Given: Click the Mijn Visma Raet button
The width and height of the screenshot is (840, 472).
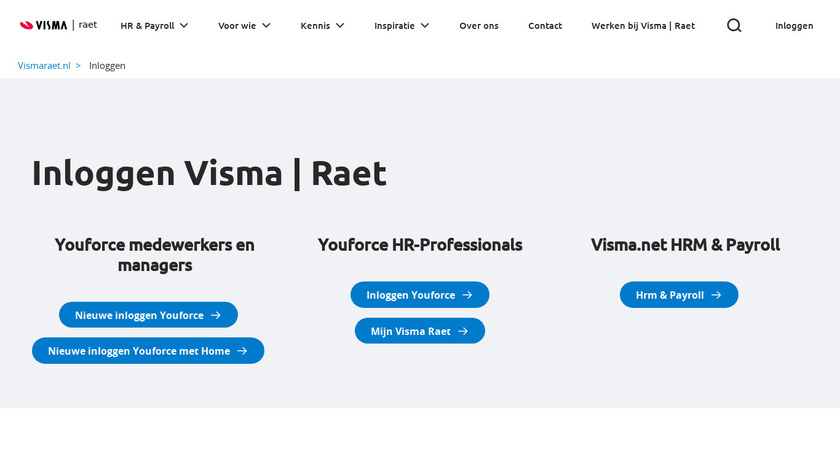Looking at the screenshot, I should (x=420, y=331).
